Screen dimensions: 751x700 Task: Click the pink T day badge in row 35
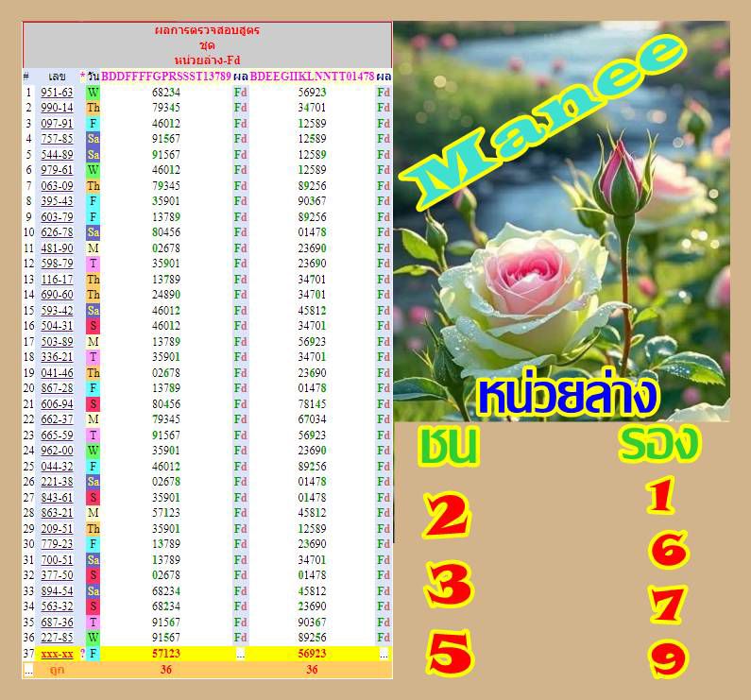pyautogui.click(x=93, y=623)
